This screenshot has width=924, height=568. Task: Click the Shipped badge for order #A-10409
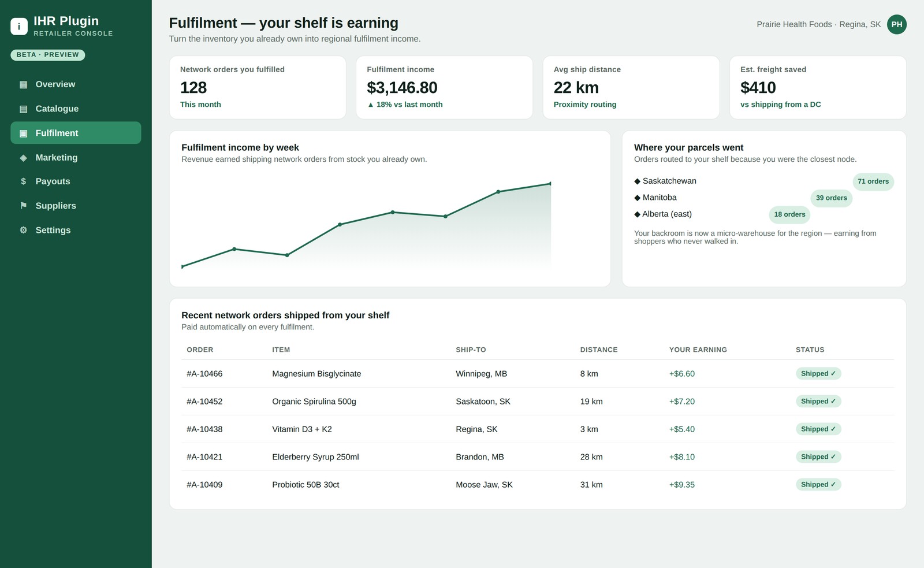click(x=818, y=485)
